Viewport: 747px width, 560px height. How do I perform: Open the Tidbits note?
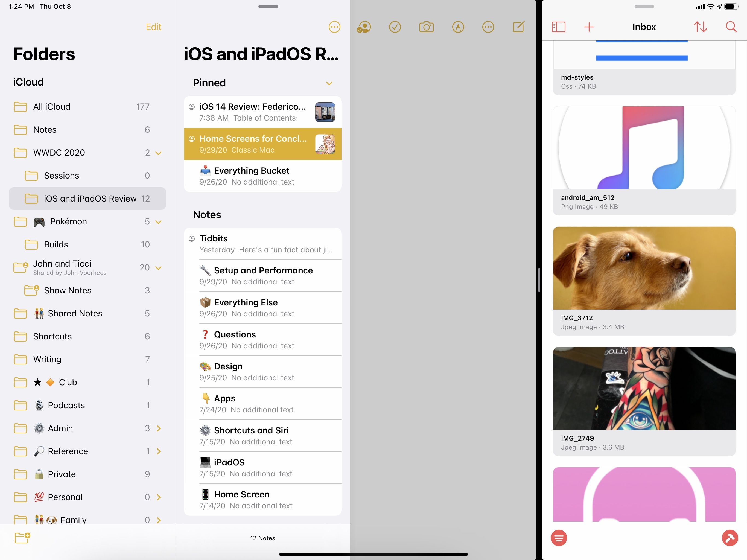(262, 244)
